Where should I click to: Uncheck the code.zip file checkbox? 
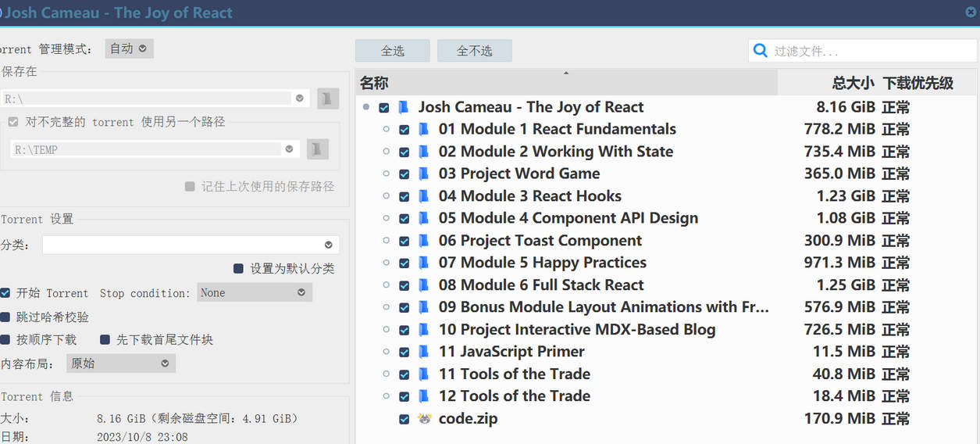pos(404,419)
